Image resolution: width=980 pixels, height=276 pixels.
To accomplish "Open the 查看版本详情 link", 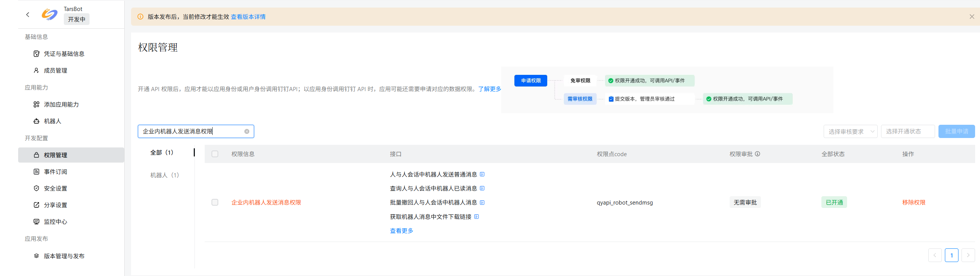I will [x=248, y=17].
